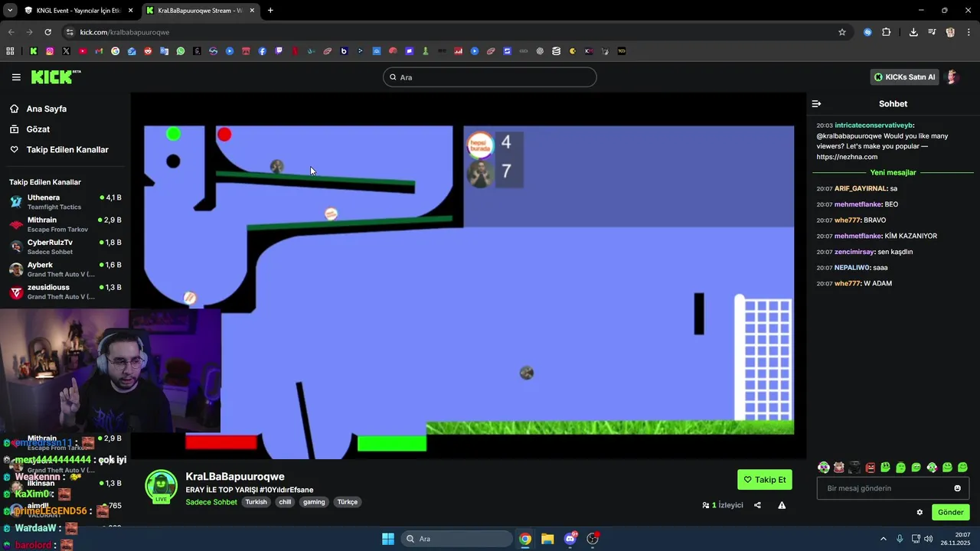Collapse the Sohbet chat panel
This screenshot has width=980, height=551.
tap(816, 103)
